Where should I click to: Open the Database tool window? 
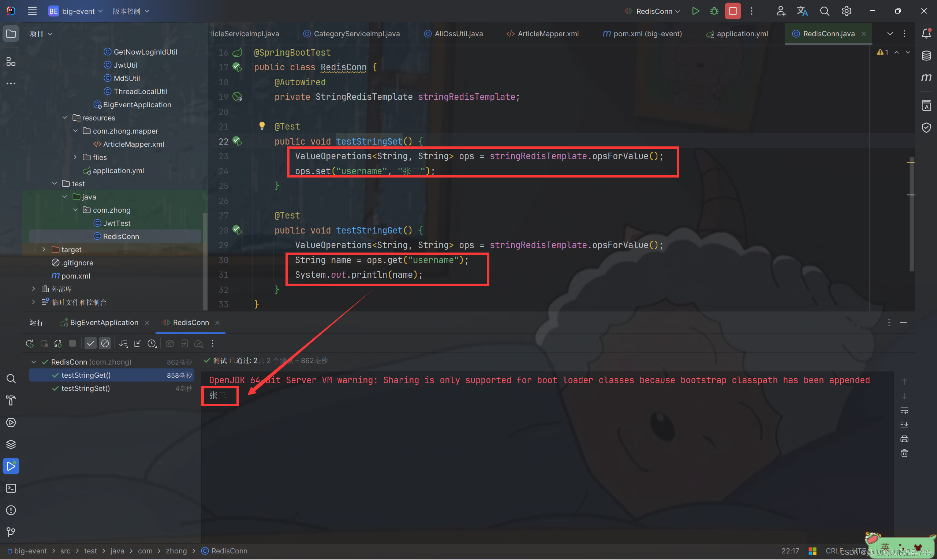[926, 56]
